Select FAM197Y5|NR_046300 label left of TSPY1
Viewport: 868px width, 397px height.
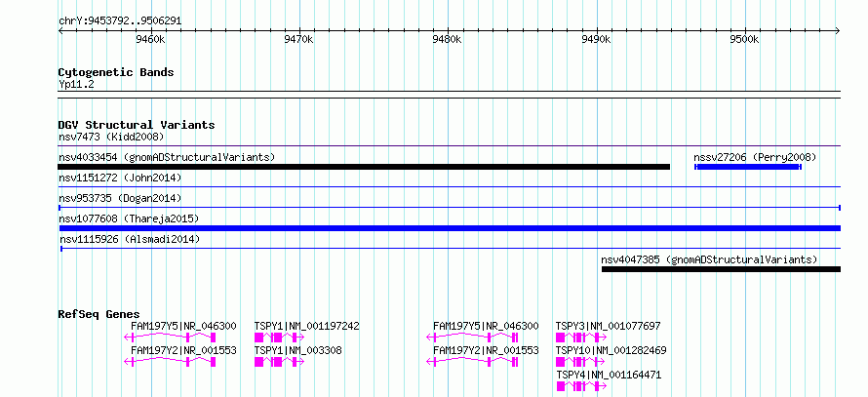click(x=183, y=326)
